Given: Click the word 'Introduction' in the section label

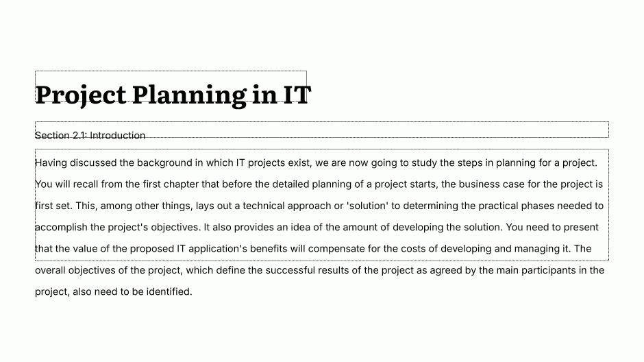Looking at the screenshot, I should (117, 136).
